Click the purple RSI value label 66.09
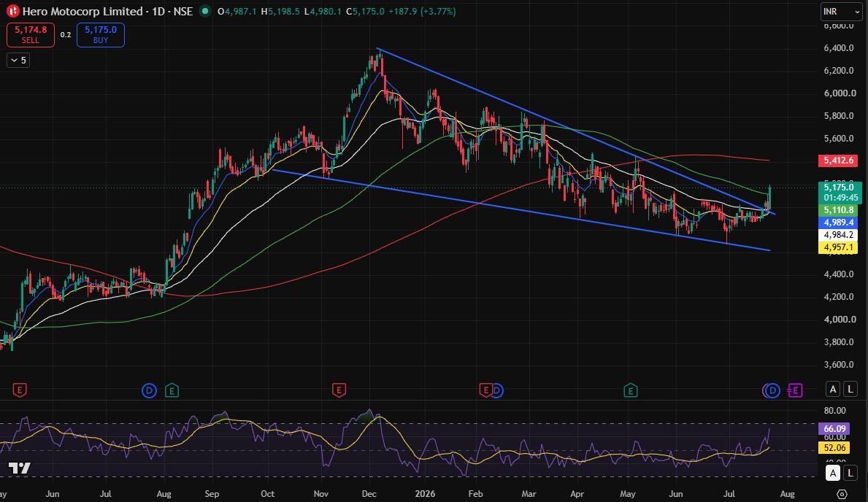868x502 pixels. (x=834, y=428)
